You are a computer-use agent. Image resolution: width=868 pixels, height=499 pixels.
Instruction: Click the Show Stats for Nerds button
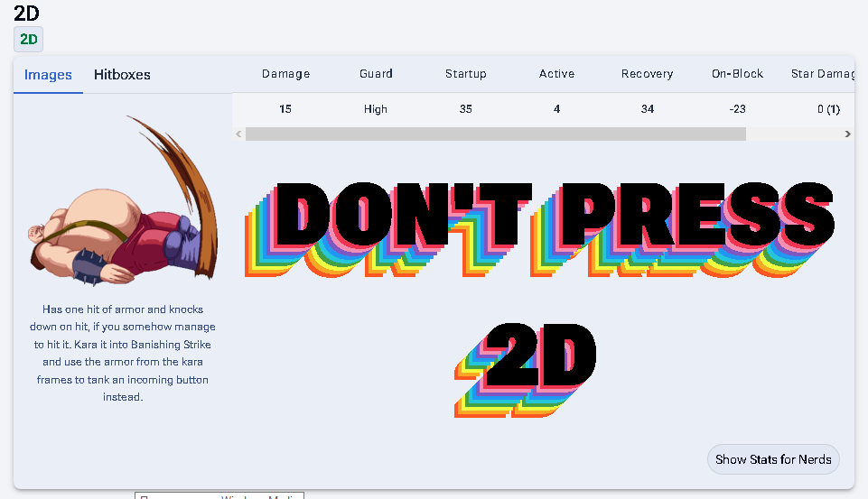773,459
